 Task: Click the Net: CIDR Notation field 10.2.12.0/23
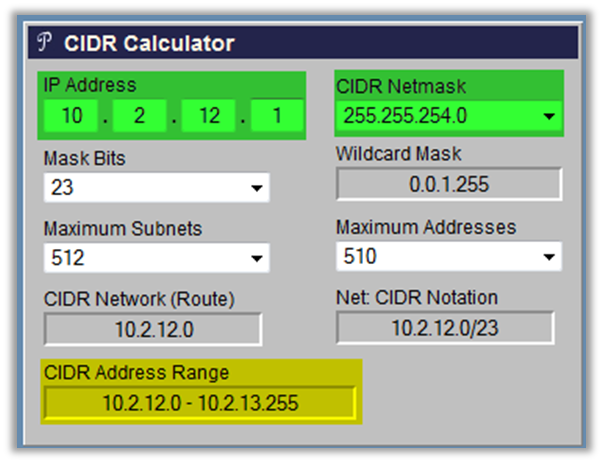(x=444, y=327)
